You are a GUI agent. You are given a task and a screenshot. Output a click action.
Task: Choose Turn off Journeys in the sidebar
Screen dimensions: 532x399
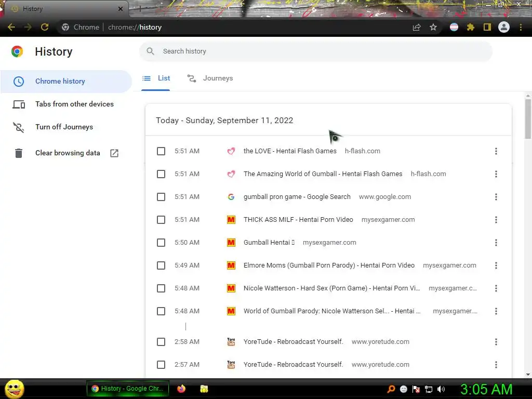coord(66,127)
